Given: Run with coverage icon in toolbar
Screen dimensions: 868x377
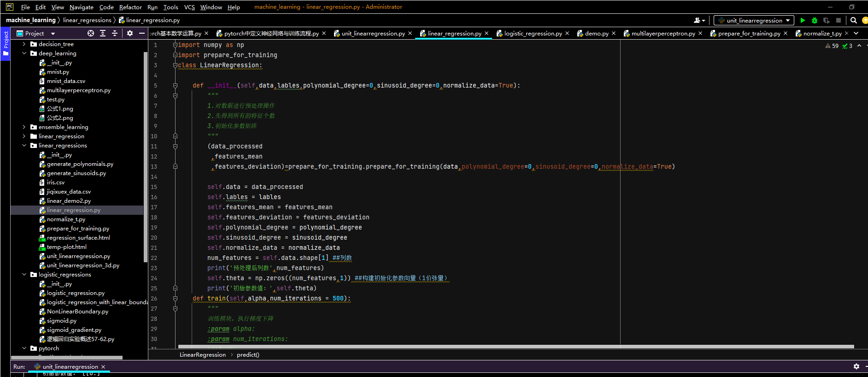Looking at the screenshot, I should tap(827, 20).
